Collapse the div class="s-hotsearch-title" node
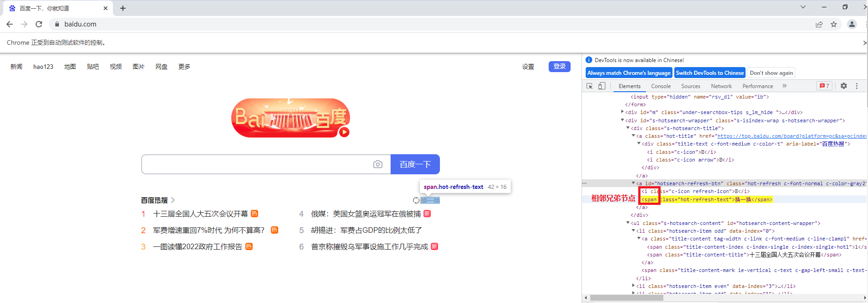 click(628, 128)
